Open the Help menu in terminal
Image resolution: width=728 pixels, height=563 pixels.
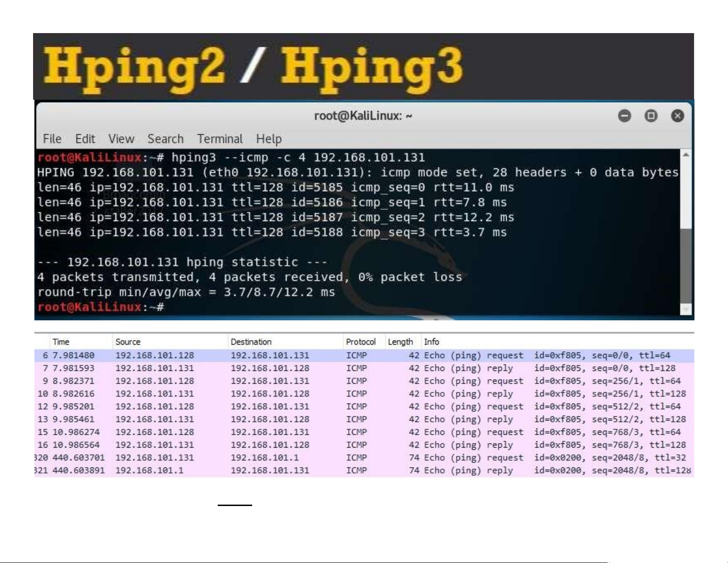click(x=269, y=139)
